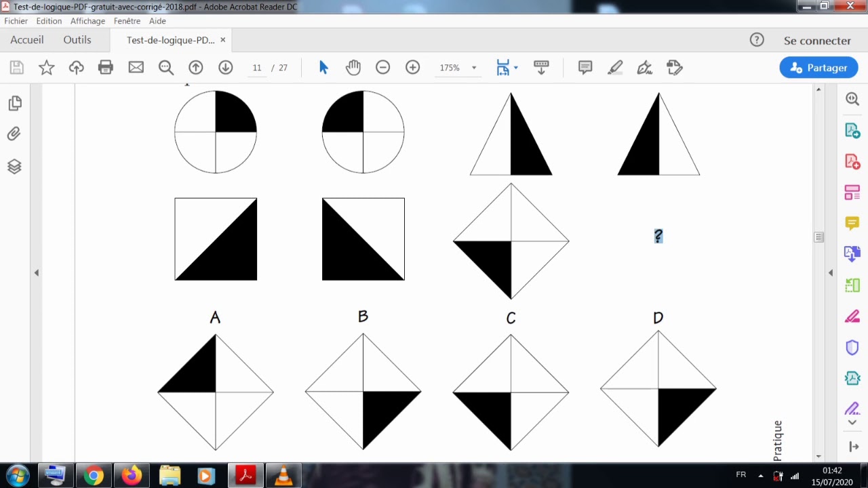Open the Fenêtre menu
This screenshot has height=488, width=868.
(x=127, y=21)
